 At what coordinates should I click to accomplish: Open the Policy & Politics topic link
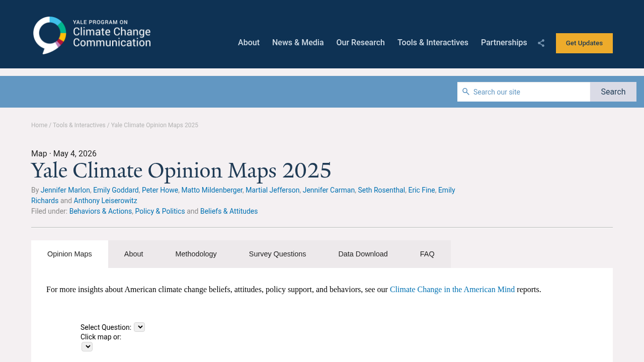[x=160, y=211]
